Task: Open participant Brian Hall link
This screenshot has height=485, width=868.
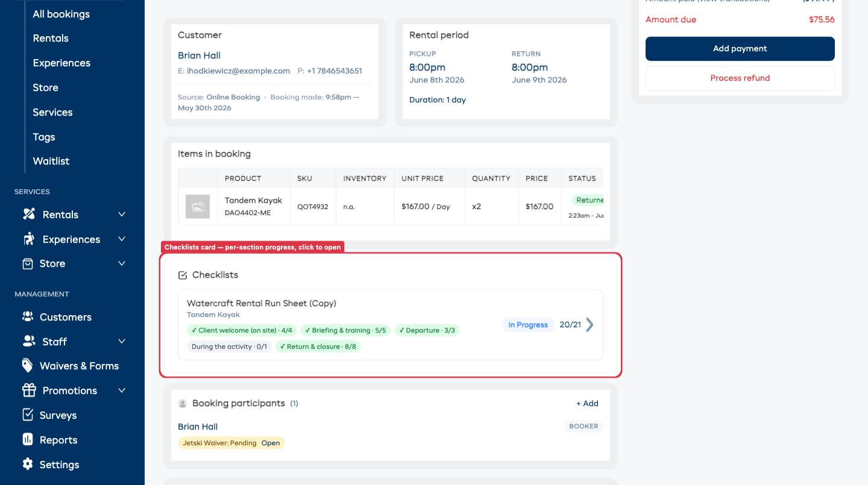Action: coord(198,427)
